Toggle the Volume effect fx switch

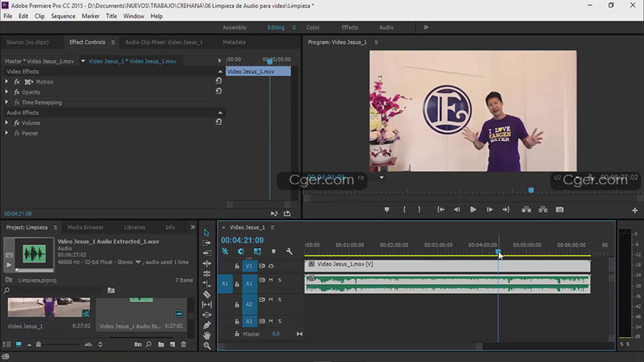17,123
